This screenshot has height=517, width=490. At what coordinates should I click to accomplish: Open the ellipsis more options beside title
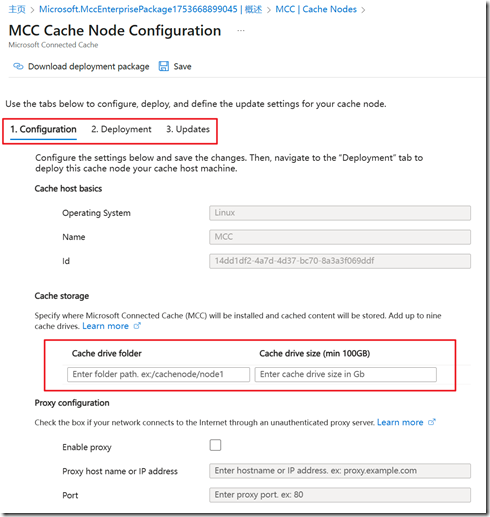241,31
